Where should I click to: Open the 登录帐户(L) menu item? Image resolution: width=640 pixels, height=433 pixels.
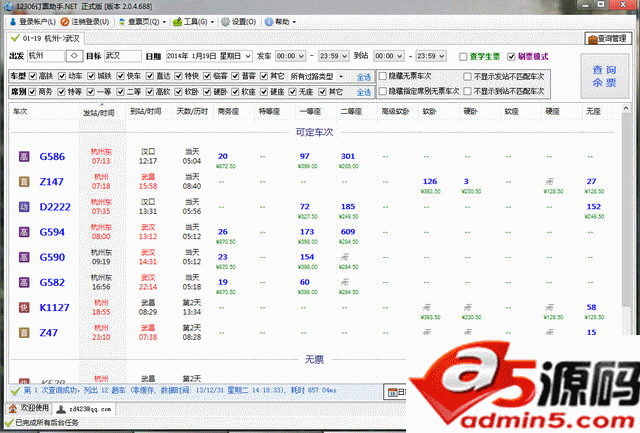coord(33,22)
